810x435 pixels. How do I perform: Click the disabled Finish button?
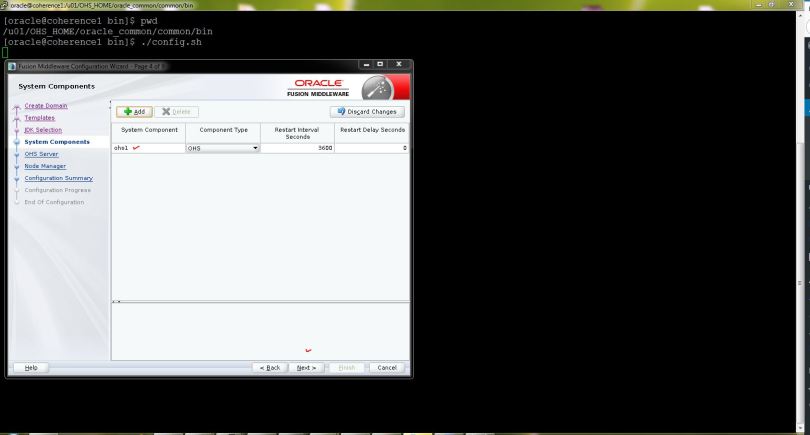(347, 368)
